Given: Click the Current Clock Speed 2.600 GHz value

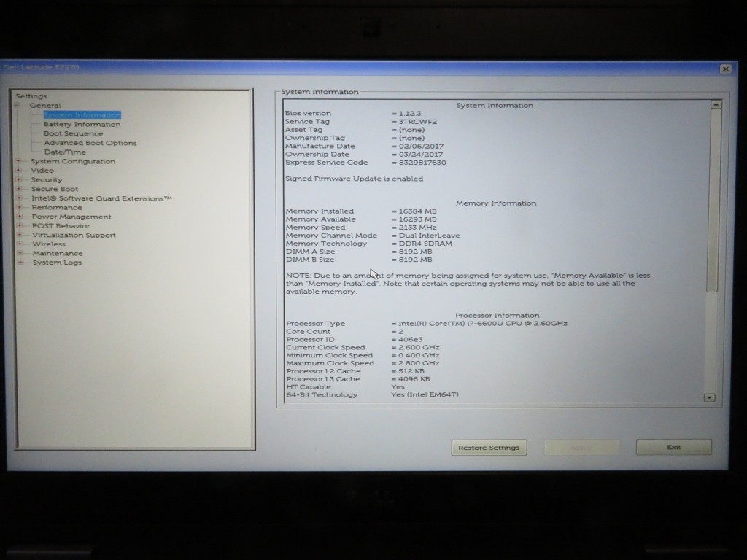Looking at the screenshot, I should click(x=419, y=347).
